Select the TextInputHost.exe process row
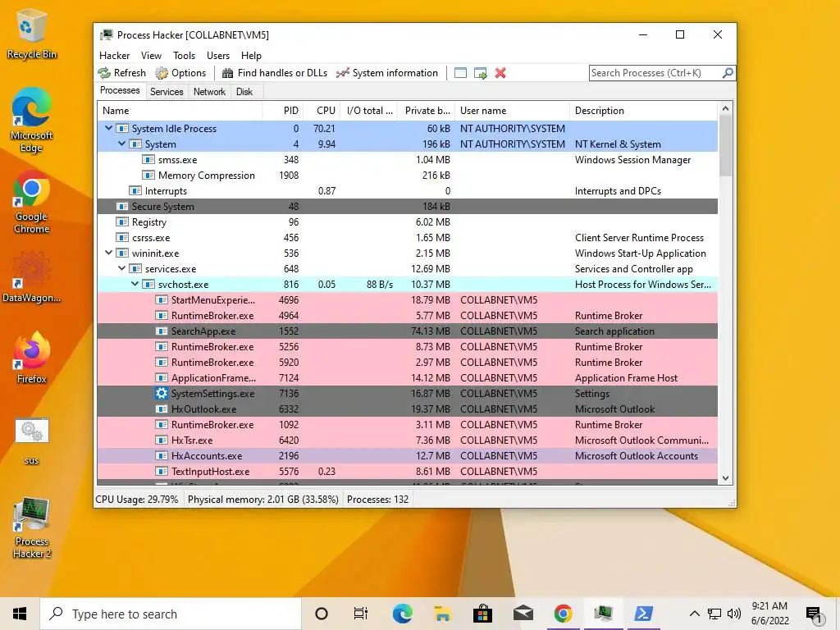Image resolution: width=840 pixels, height=630 pixels. [407, 472]
